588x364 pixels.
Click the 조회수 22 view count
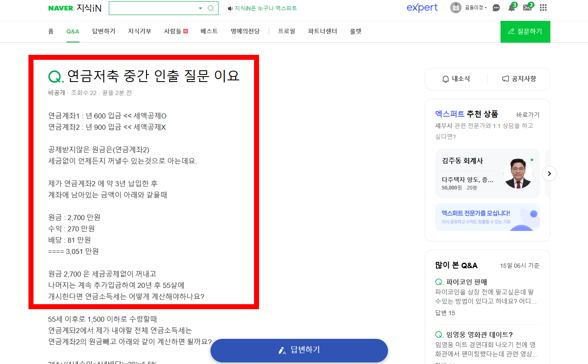tap(84, 93)
